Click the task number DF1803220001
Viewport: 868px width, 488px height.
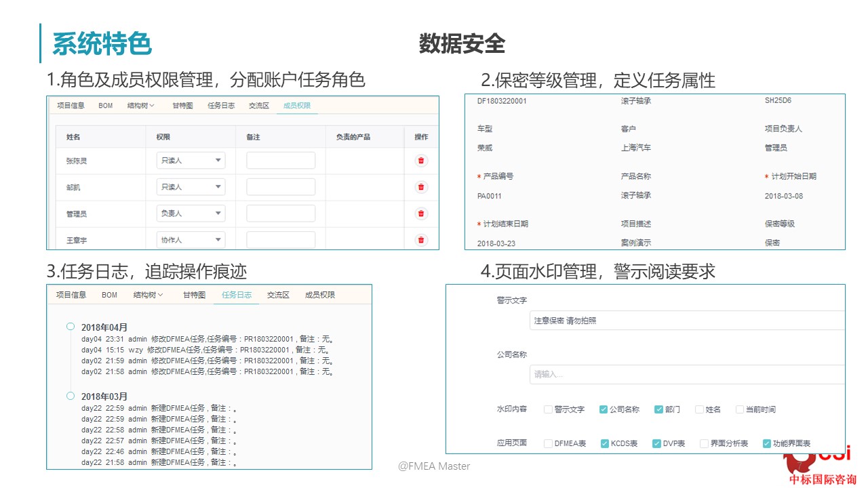point(502,100)
